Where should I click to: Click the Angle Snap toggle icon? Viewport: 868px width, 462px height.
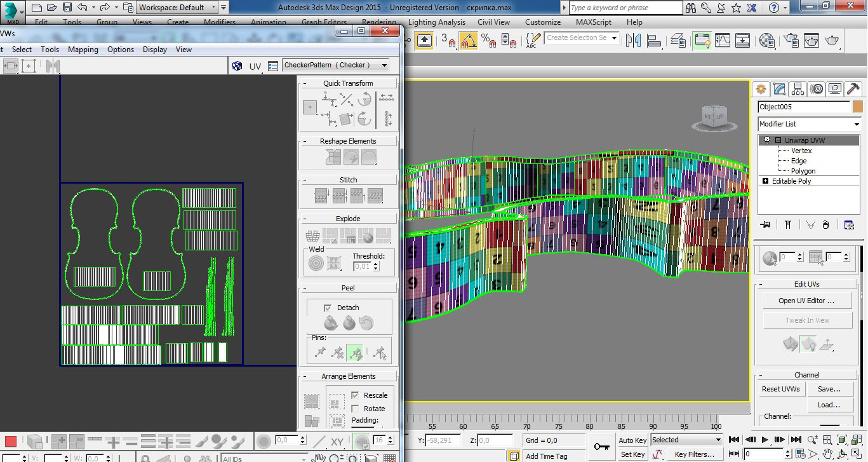pyautogui.click(x=469, y=41)
